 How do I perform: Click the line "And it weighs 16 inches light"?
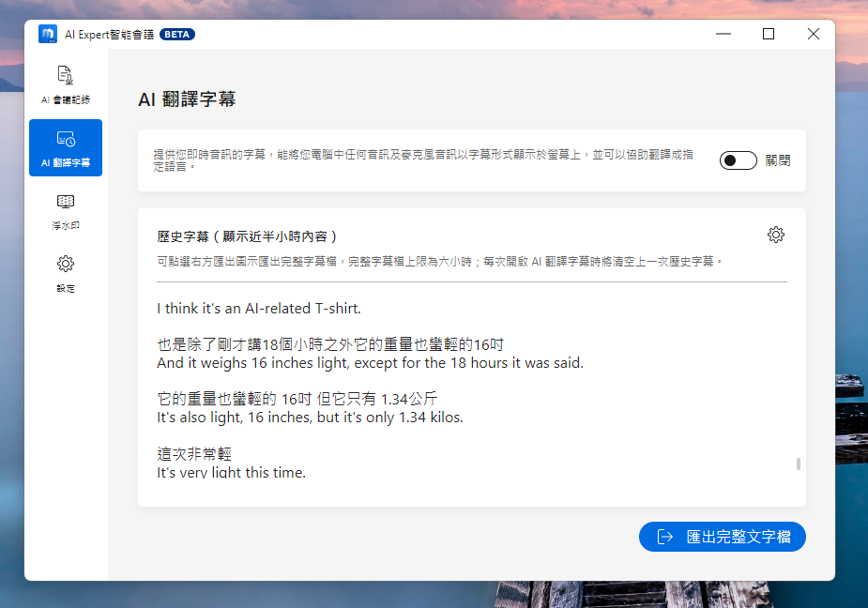(x=370, y=362)
